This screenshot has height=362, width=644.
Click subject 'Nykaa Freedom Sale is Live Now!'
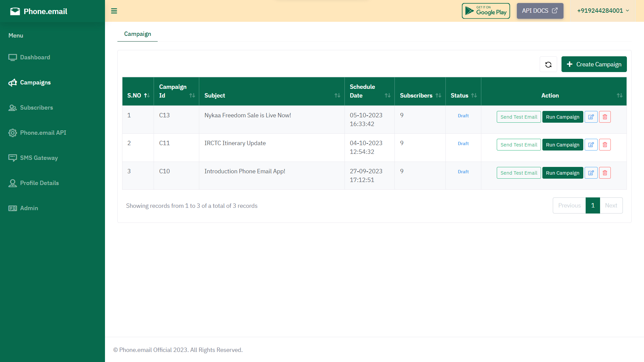click(x=248, y=115)
